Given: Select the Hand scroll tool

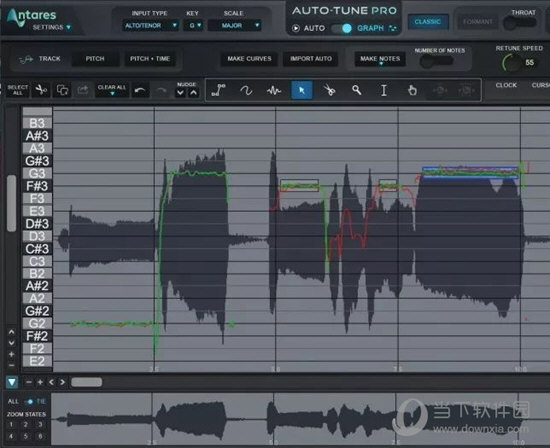Looking at the screenshot, I should tap(412, 91).
